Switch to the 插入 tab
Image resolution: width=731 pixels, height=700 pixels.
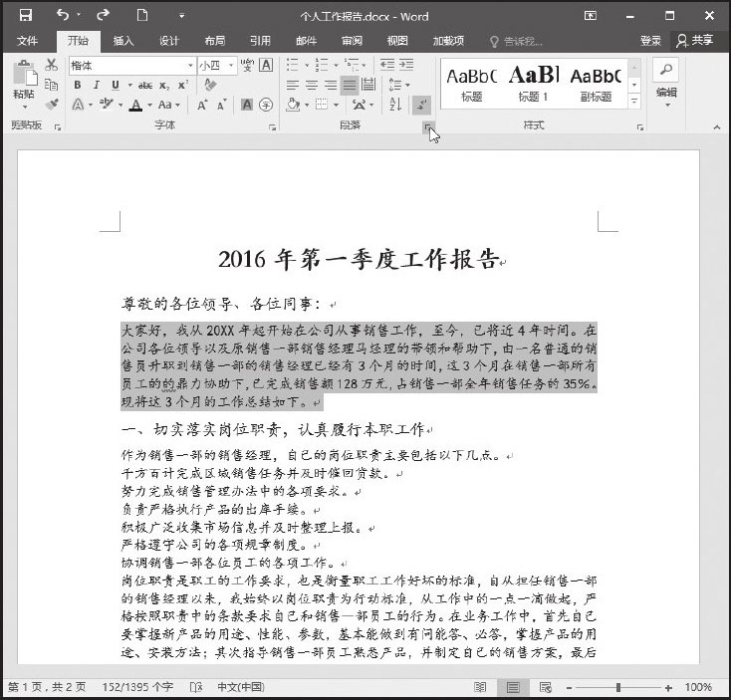point(123,41)
